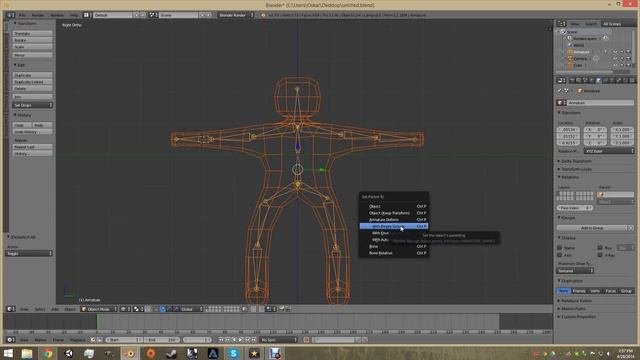
Task: Click the Translate button in Transform panel
Action: pyautogui.click(x=32, y=33)
